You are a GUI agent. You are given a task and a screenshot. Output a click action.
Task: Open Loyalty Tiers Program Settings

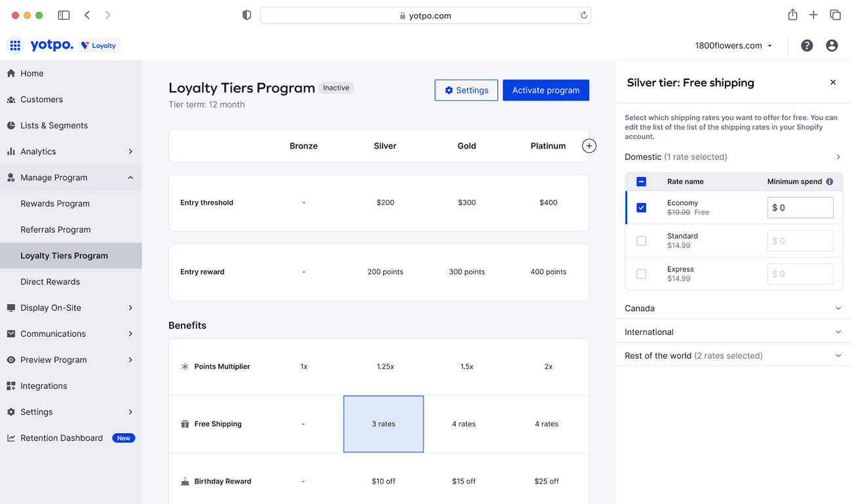(466, 90)
